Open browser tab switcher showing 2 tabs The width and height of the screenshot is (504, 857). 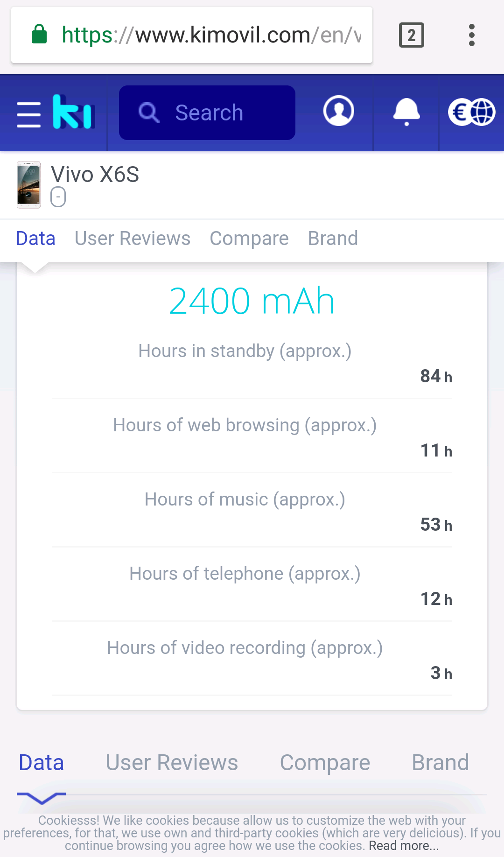[x=411, y=35]
